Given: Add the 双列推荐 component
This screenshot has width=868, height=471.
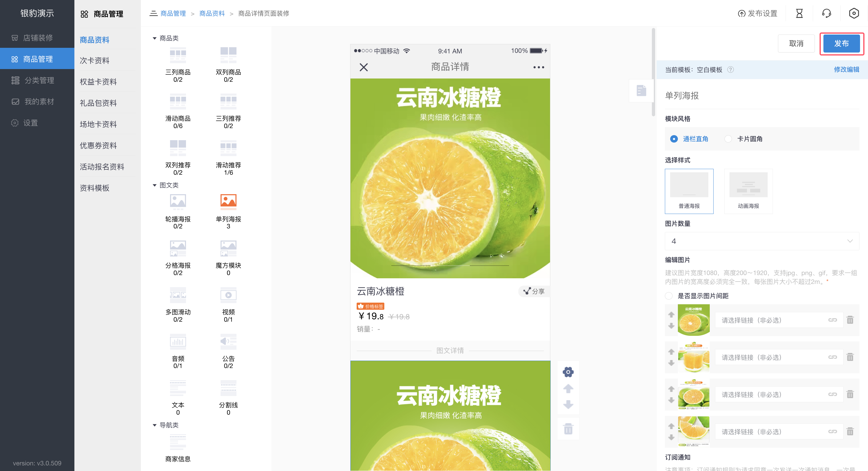Looking at the screenshot, I should pos(177,158).
